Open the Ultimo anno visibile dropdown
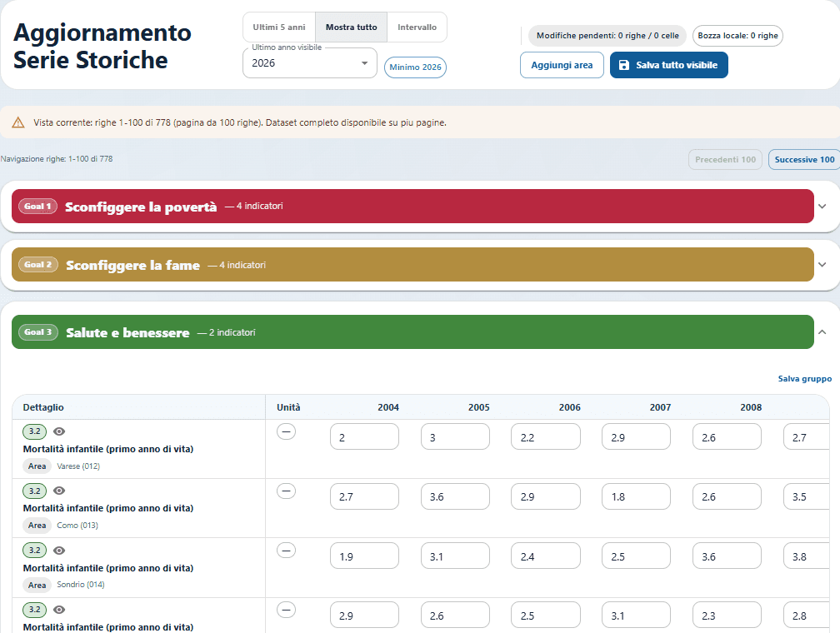This screenshot has width=840, height=633. tap(310, 63)
